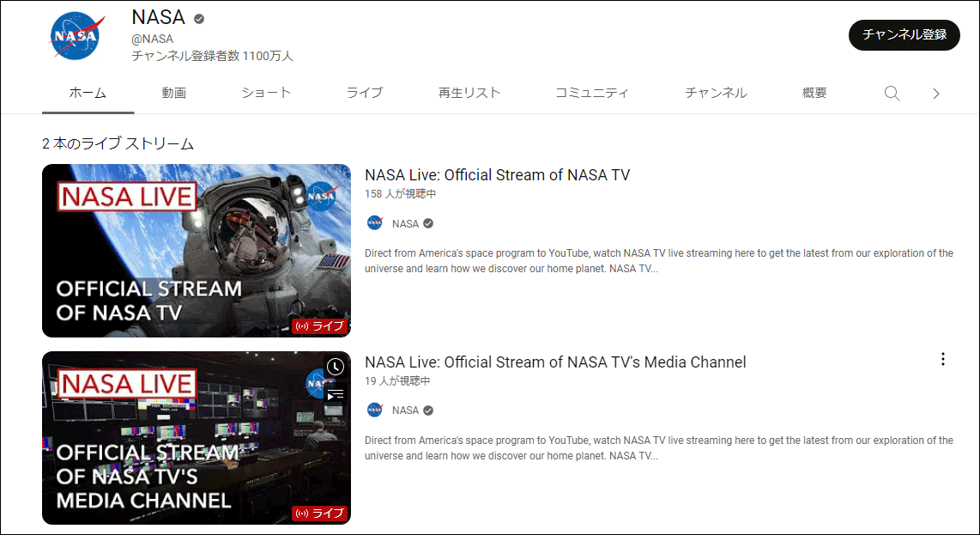980x535 pixels.
Task: Click the small NASA avatar under the Media Channel title
Action: (x=375, y=410)
